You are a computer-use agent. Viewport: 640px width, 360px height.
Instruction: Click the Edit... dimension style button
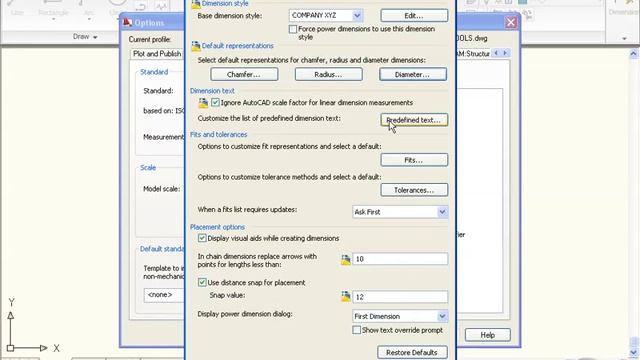[x=414, y=16]
